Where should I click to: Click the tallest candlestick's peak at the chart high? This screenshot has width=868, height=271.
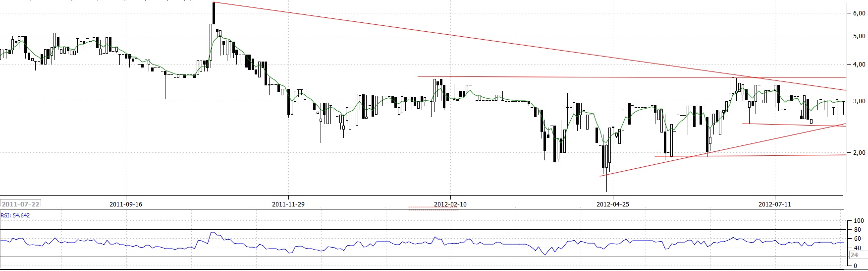coord(214,4)
